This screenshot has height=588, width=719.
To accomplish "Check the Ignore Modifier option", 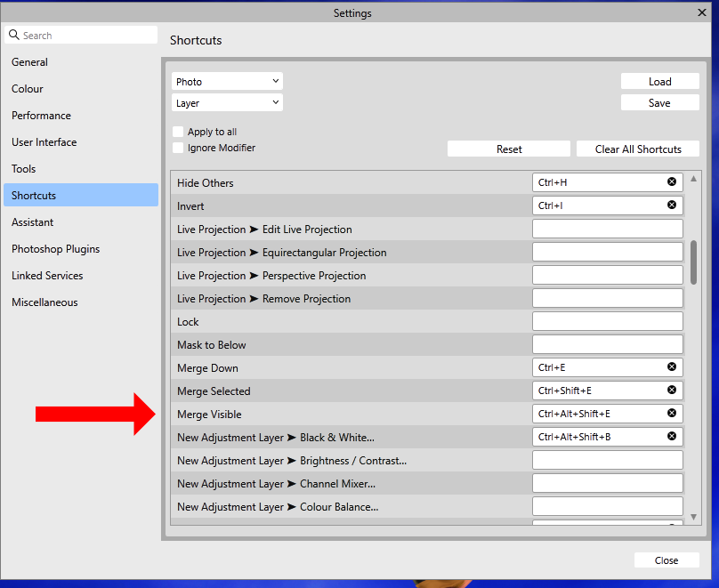I will click(177, 148).
